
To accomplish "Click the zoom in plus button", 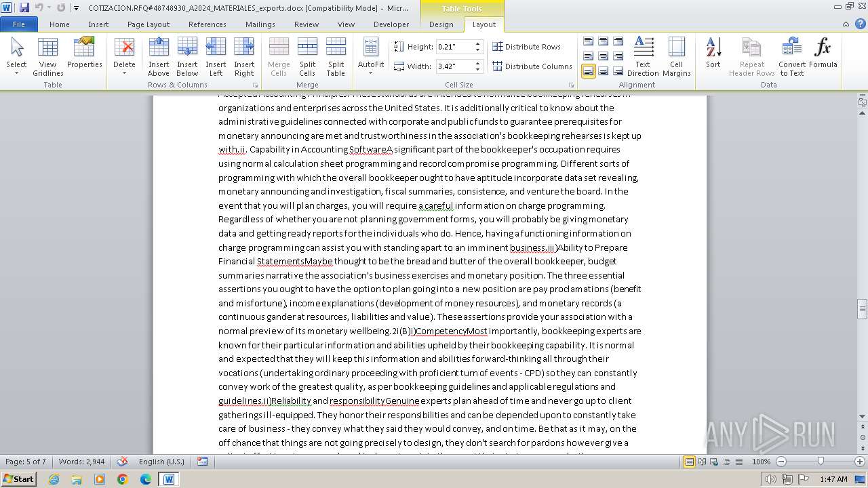I will (860, 462).
